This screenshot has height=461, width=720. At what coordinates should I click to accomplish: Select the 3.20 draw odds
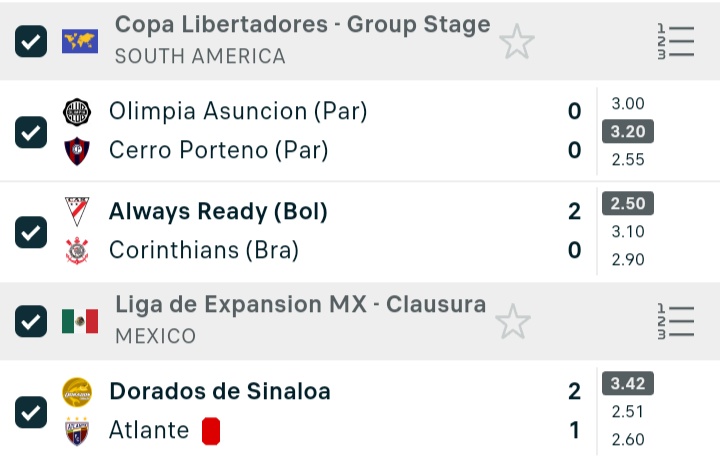click(x=628, y=132)
